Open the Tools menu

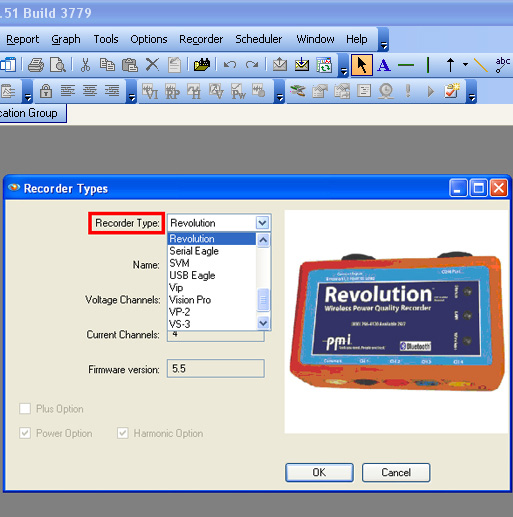click(x=106, y=39)
